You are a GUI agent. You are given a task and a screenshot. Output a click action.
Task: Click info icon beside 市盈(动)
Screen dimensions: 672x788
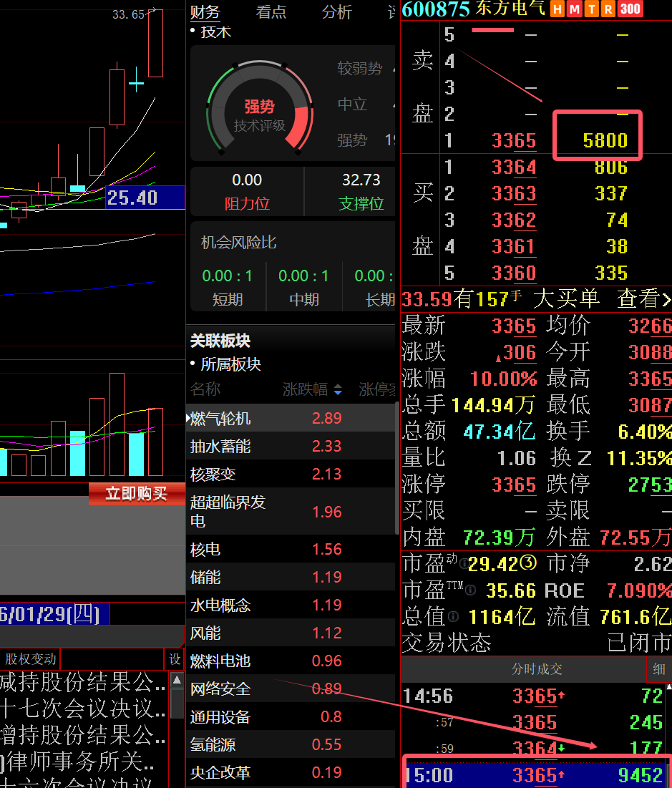[464, 564]
